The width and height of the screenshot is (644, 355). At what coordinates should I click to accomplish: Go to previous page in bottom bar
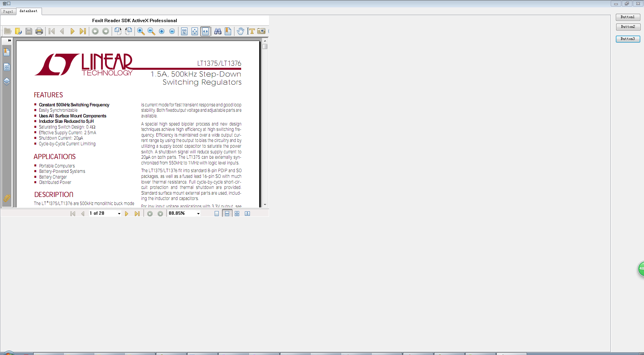83,213
